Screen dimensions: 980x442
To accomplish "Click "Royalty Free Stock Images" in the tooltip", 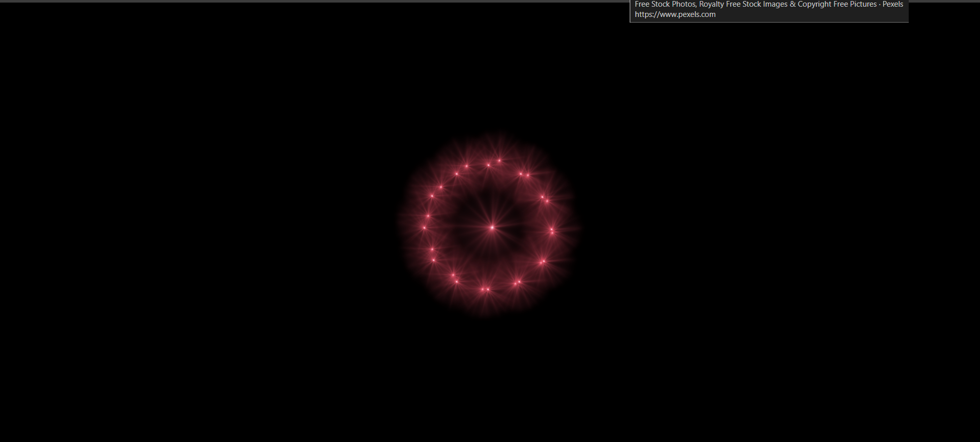I will click(x=743, y=4).
